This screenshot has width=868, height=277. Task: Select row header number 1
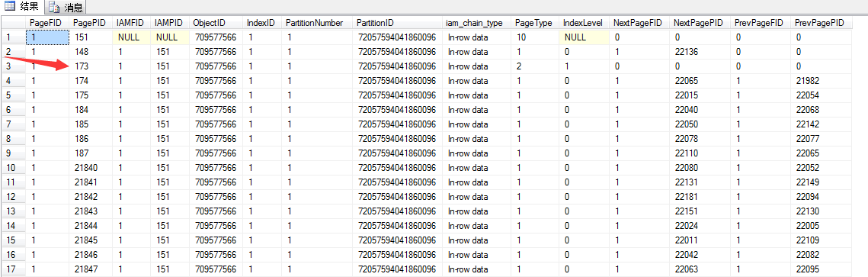pos(13,37)
